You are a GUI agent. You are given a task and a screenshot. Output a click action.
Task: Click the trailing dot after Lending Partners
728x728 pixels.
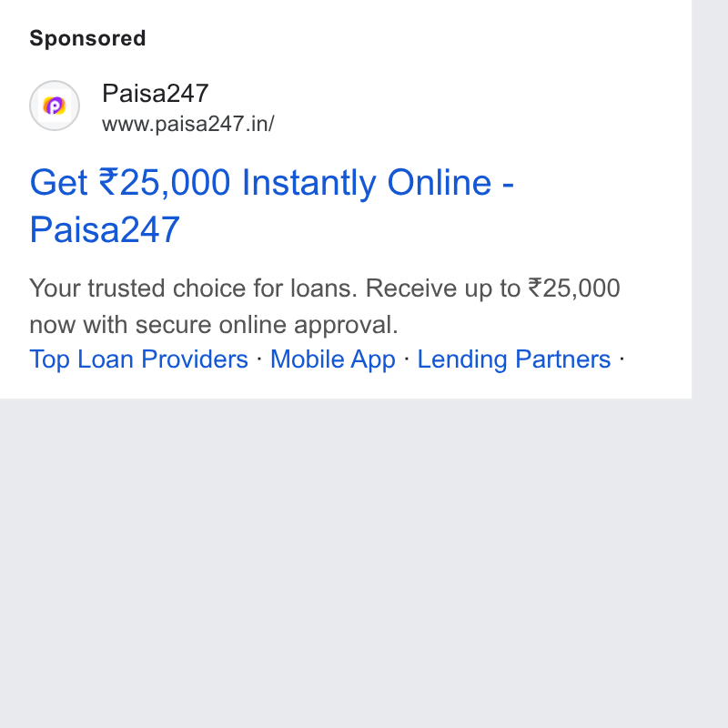[622, 359]
